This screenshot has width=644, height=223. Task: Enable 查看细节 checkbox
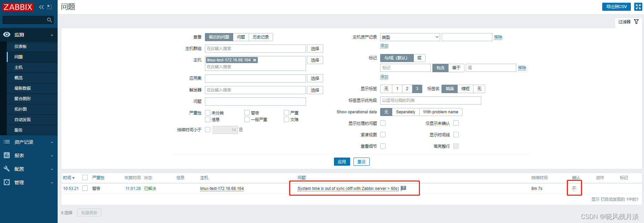click(383, 146)
